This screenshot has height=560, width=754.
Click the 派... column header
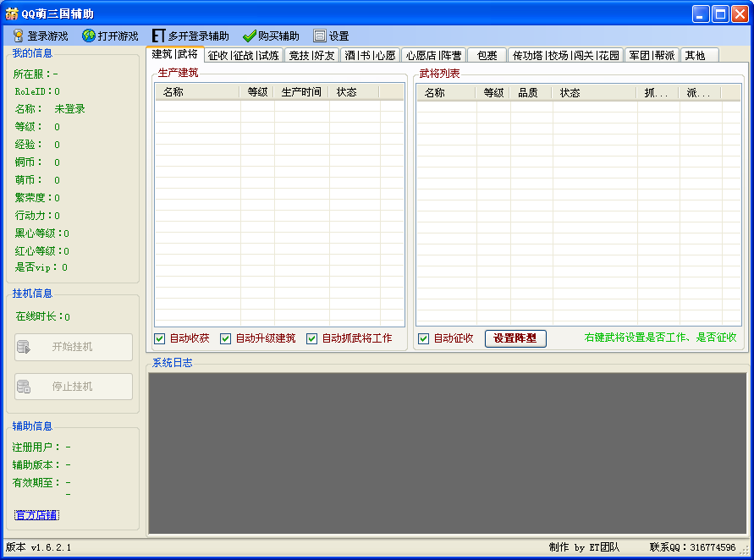pos(700,93)
